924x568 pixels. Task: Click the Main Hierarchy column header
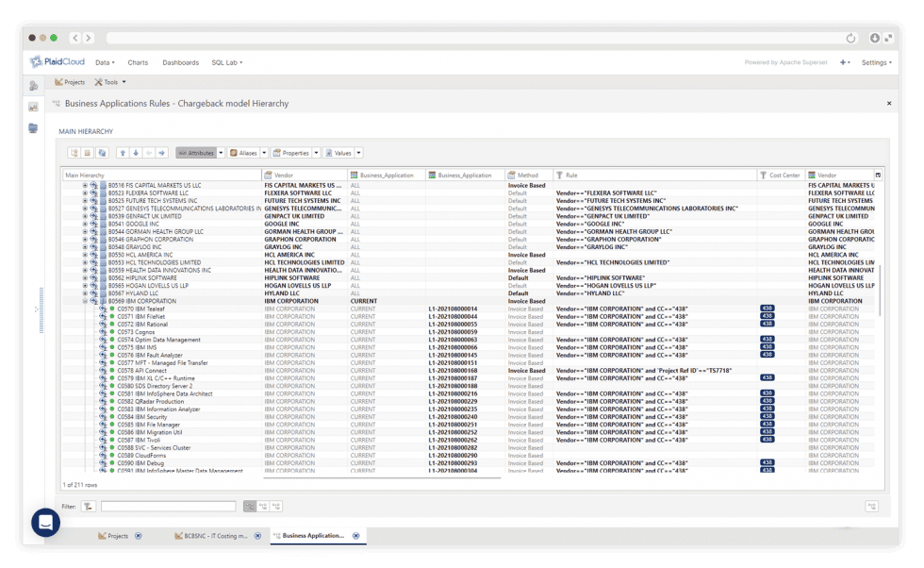(x=162, y=175)
